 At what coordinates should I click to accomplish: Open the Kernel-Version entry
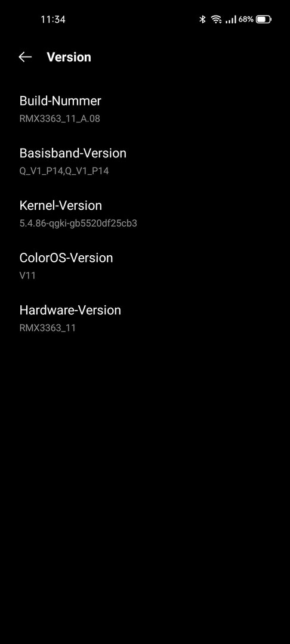[145, 214]
